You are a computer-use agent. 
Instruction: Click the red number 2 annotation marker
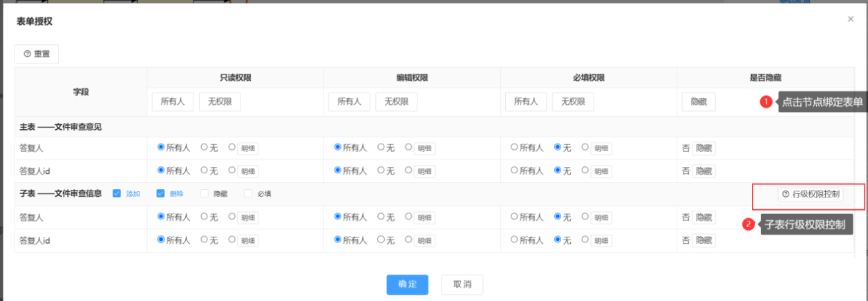pyautogui.click(x=748, y=224)
